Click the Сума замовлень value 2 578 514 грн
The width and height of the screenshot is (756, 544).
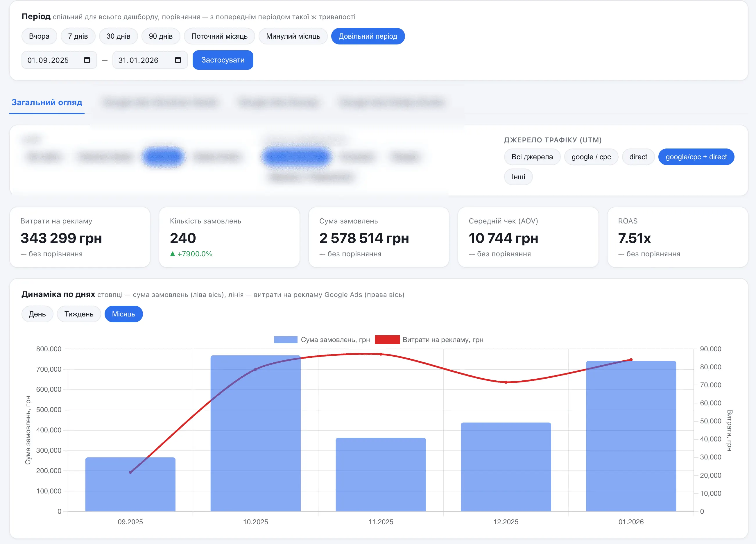[364, 238]
